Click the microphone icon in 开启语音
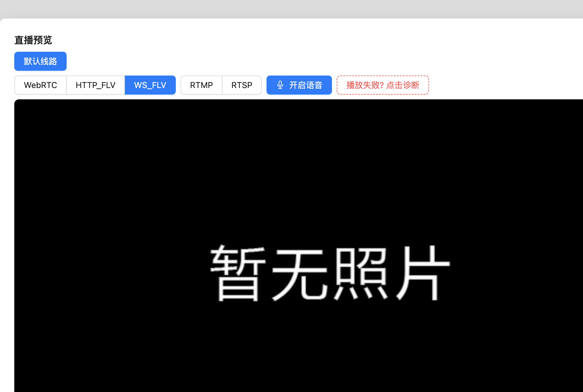The height and width of the screenshot is (392, 583). [x=280, y=85]
